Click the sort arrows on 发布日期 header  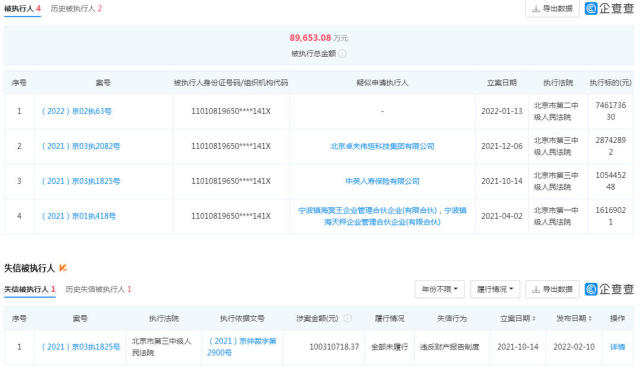pyautogui.click(x=590, y=318)
